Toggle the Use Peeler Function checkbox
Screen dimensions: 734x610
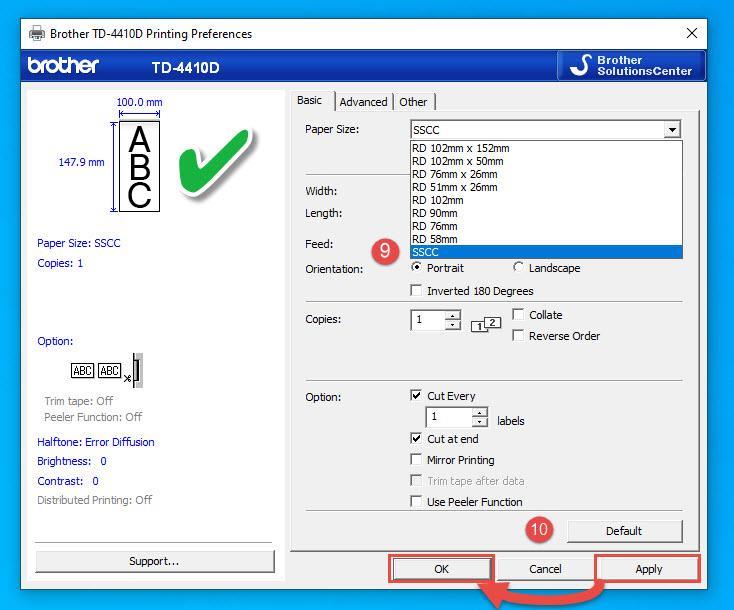click(x=416, y=501)
